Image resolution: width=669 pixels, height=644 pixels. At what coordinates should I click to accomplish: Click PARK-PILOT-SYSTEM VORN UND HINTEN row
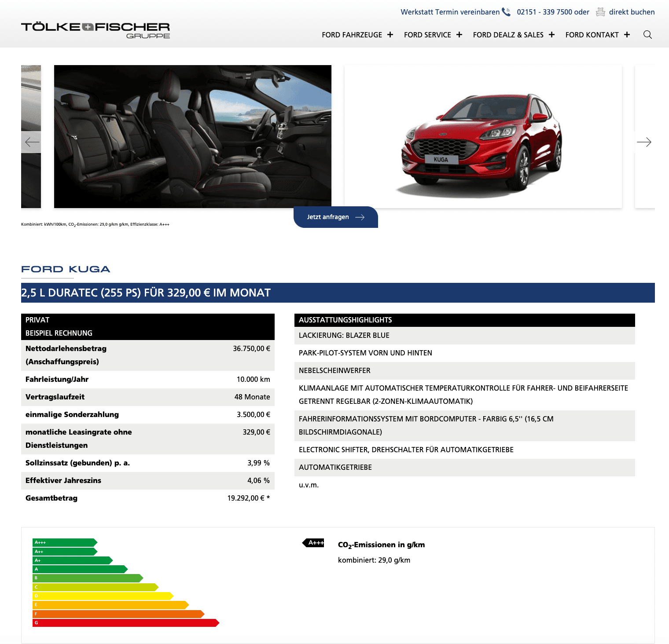465,353
